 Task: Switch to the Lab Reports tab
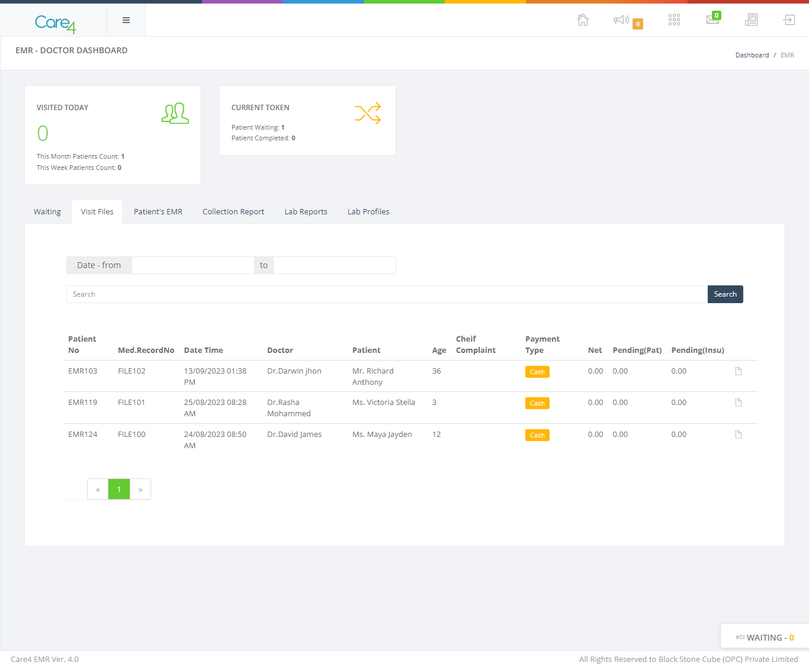pyautogui.click(x=306, y=212)
